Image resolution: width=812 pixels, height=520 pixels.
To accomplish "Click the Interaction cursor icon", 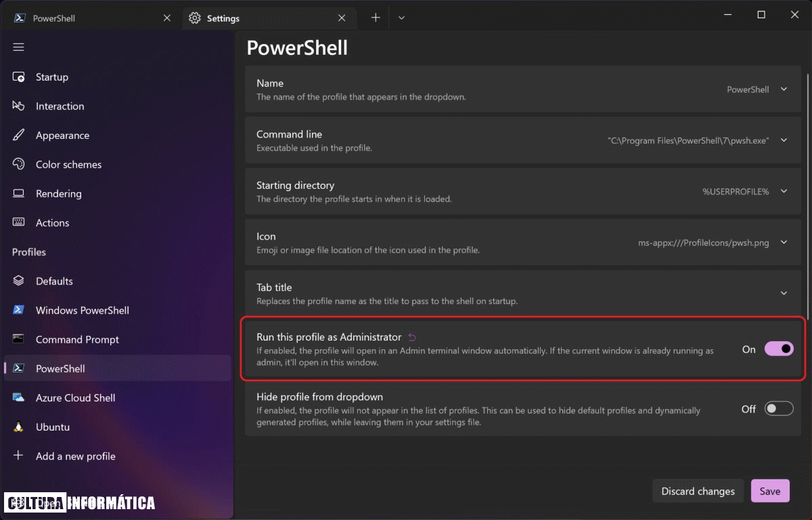I will pos(19,106).
